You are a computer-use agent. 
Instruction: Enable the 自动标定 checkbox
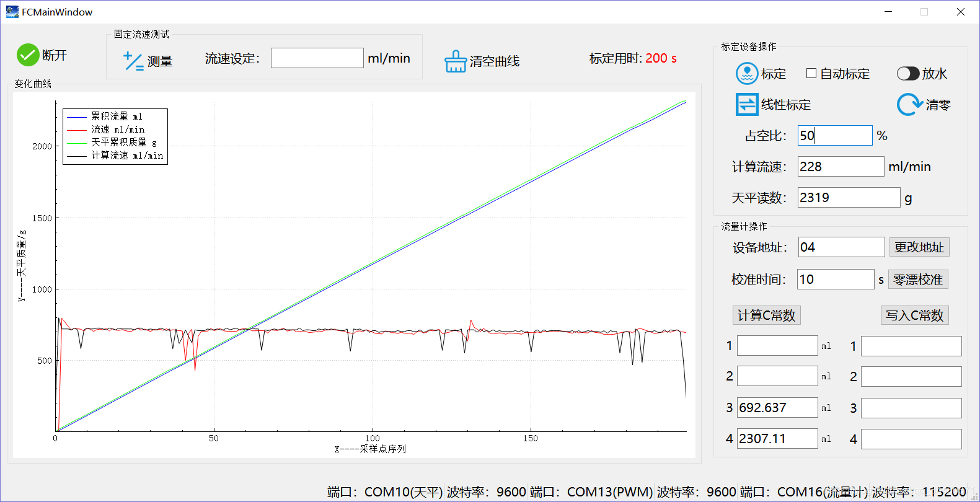(x=811, y=73)
